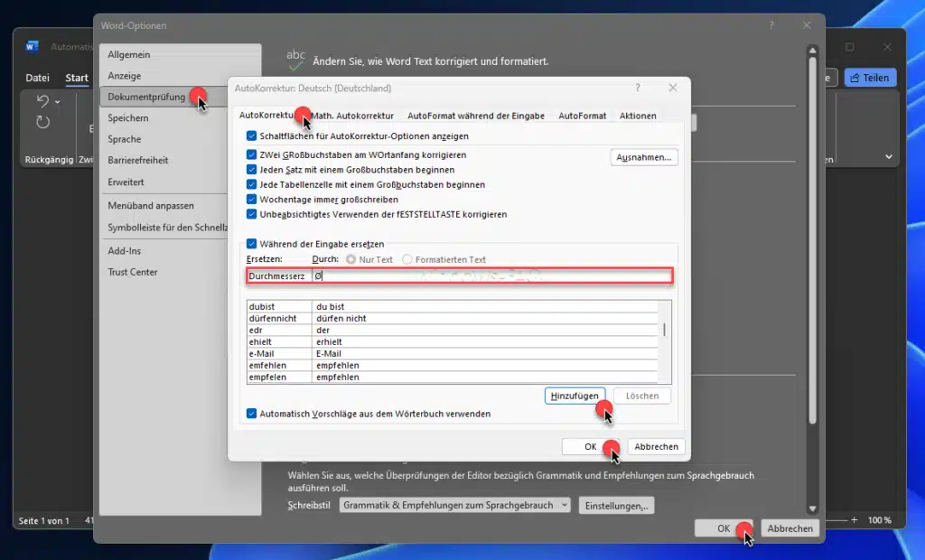Viewport: 925px width, 560px height.
Task: Select the edr list row
Action: pos(453,330)
